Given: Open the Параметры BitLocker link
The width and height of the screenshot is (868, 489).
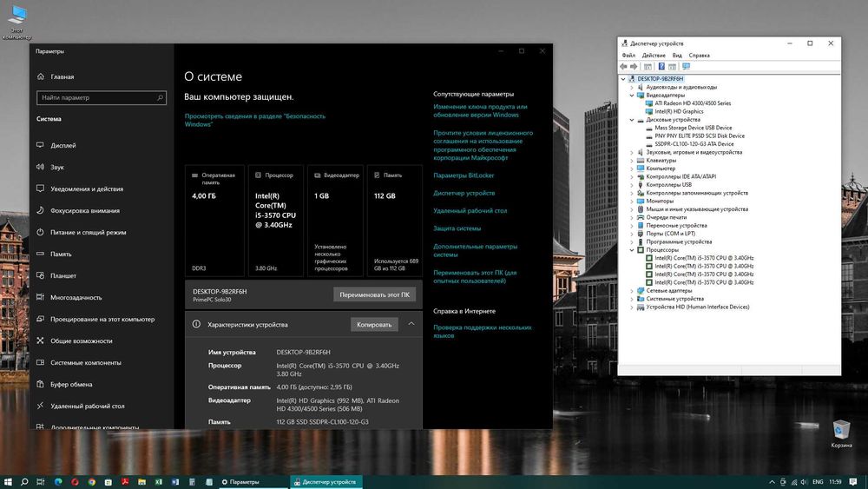Looking at the screenshot, I should [x=464, y=175].
